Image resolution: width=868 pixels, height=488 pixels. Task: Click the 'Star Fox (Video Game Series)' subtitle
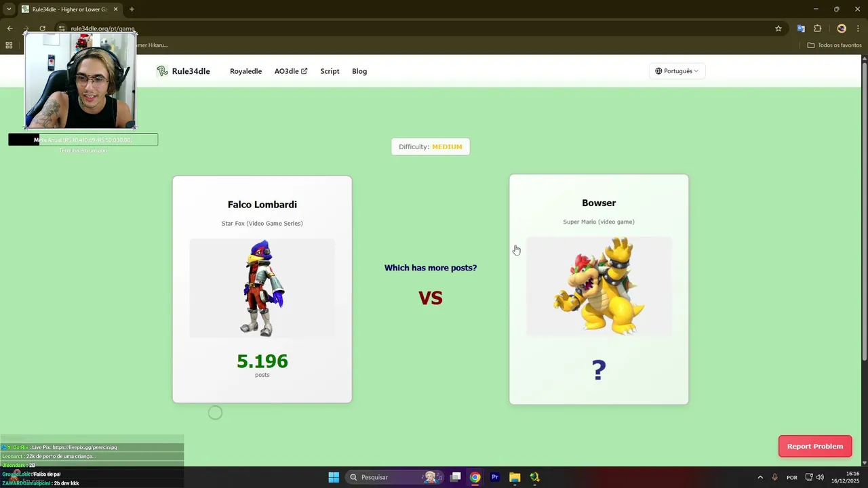pyautogui.click(x=262, y=223)
